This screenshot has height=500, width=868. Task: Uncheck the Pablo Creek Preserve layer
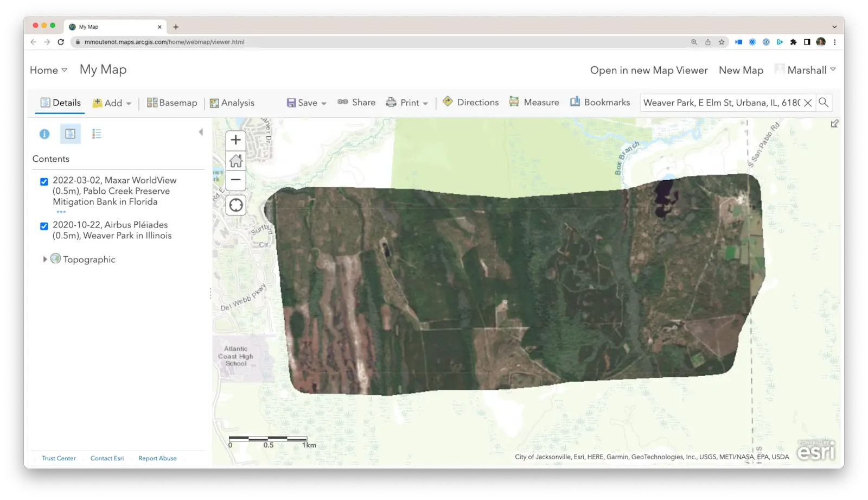coord(44,182)
